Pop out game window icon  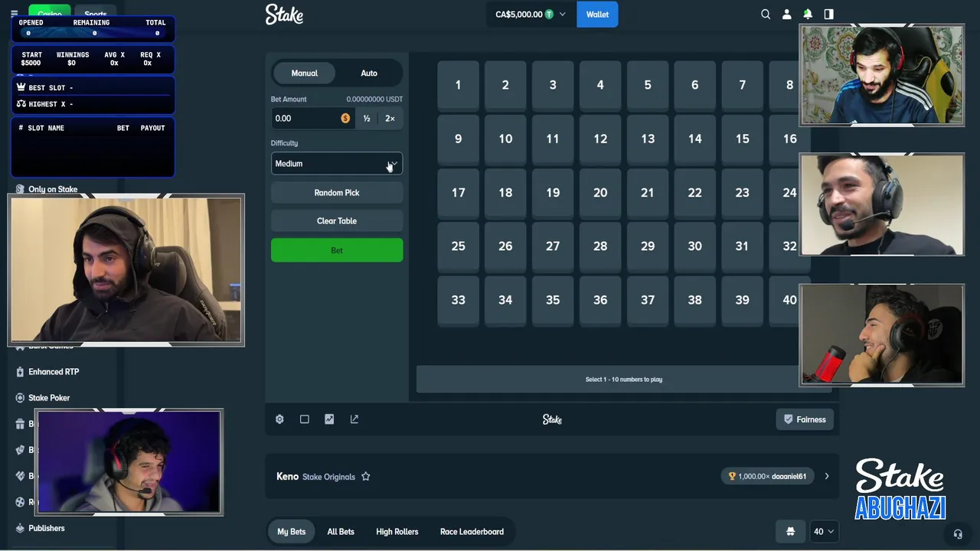pyautogui.click(x=354, y=419)
